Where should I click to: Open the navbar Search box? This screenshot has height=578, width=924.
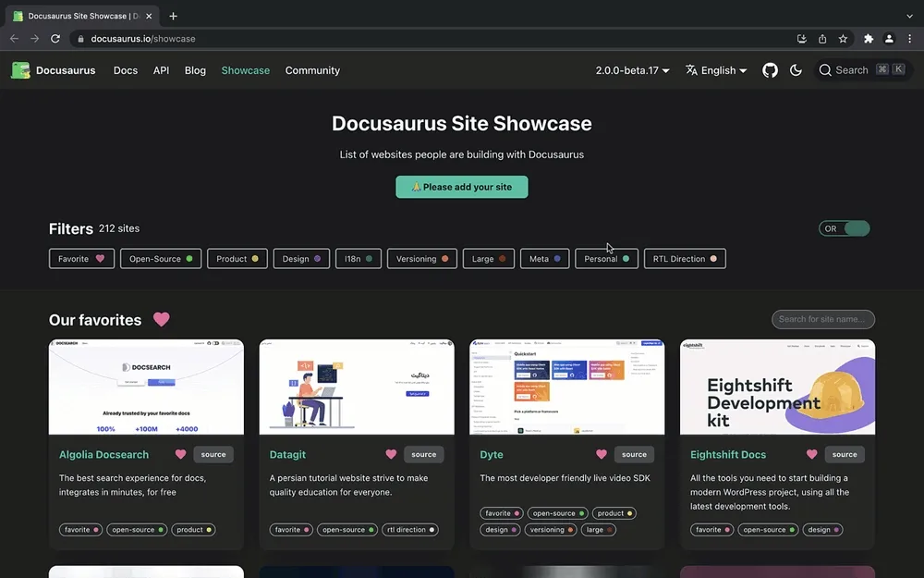point(863,70)
